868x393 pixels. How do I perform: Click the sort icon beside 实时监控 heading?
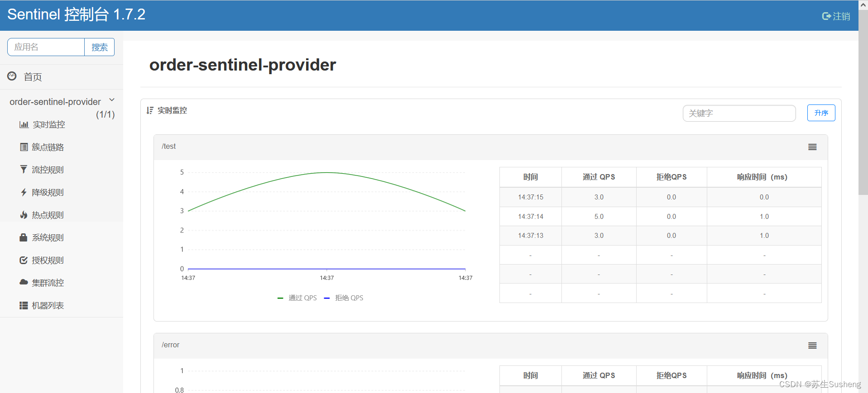[x=150, y=110]
